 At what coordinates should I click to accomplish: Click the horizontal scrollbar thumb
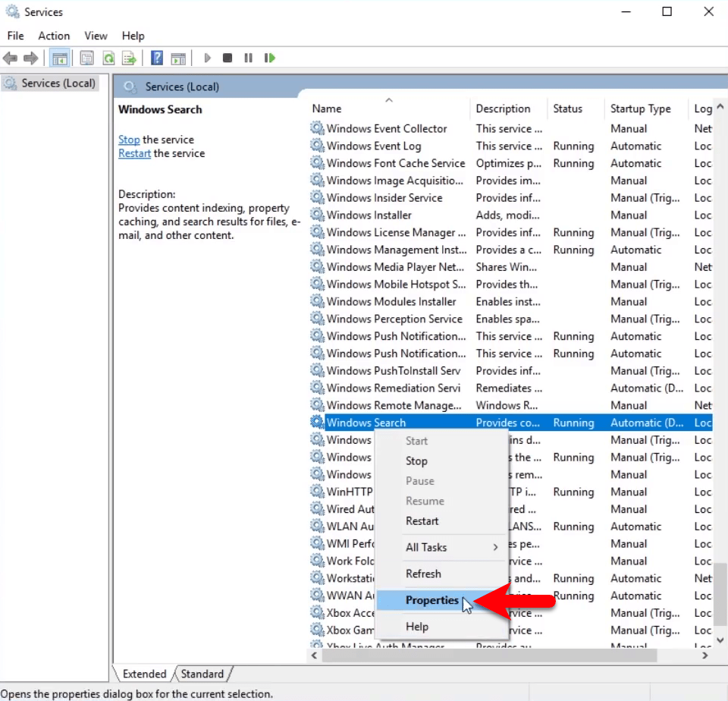[489, 655]
